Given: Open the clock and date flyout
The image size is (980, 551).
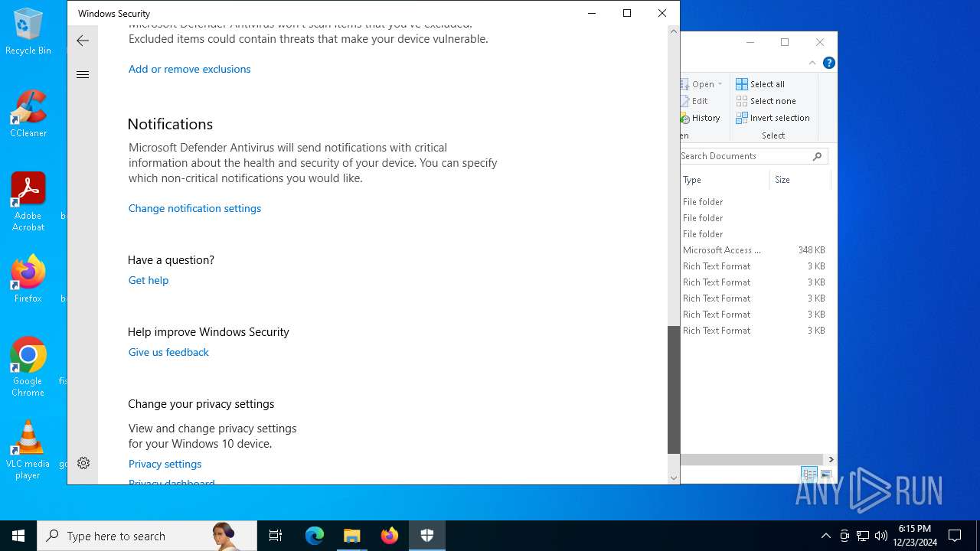Looking at the screenshot, I should (x=915, y=536).
